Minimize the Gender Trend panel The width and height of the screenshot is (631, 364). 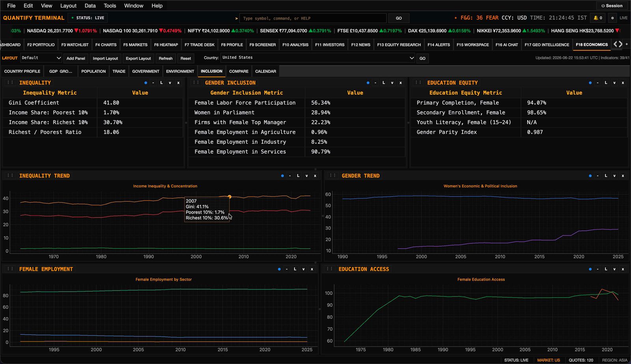pos(597,176)
